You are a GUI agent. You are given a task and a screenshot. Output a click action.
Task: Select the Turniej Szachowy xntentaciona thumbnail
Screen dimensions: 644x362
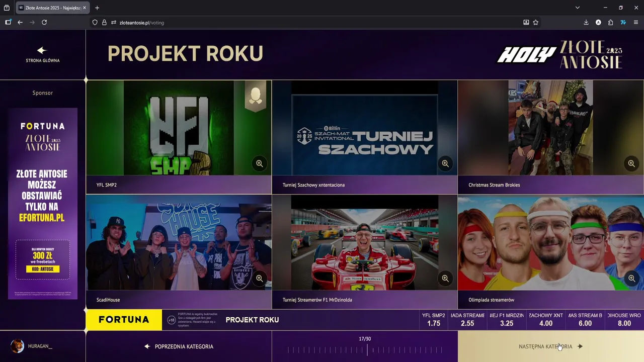tap(365, 128)
